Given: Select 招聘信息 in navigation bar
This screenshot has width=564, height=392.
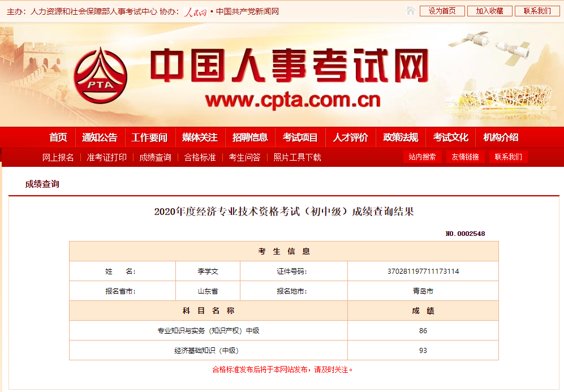Looking at the screenshot, I should tap(250, 137).
